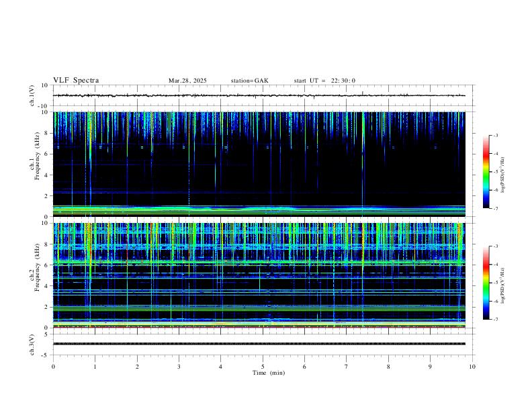Click the "ch.1(V)" axis label

coord(32,95)
